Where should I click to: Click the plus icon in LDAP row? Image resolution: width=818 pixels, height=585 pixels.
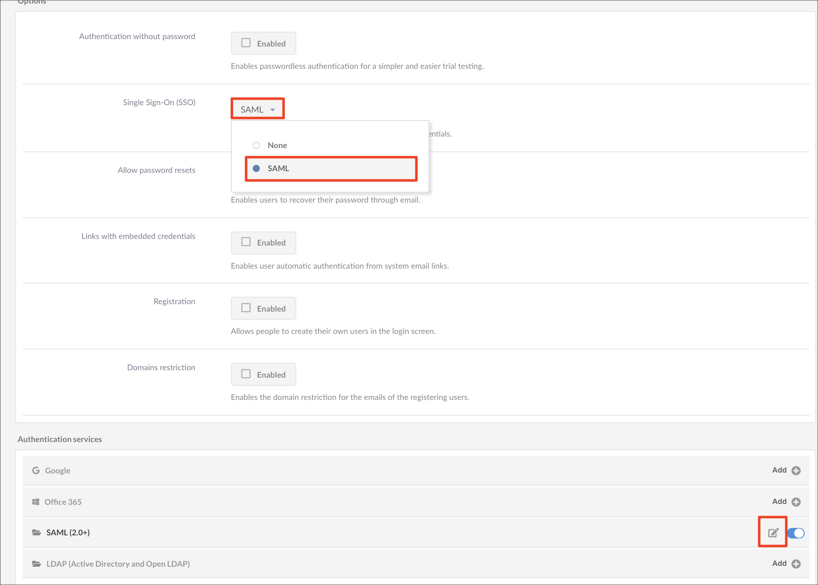point(796,564)
